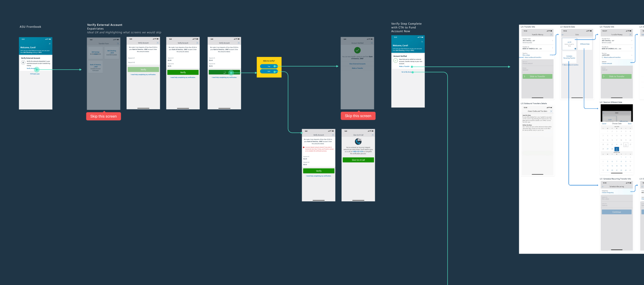Click Slide to Transfer on Jul 29, 2019 screen
Image resolution: width=644 pixels, height=285 pixels.
(617, 76)
